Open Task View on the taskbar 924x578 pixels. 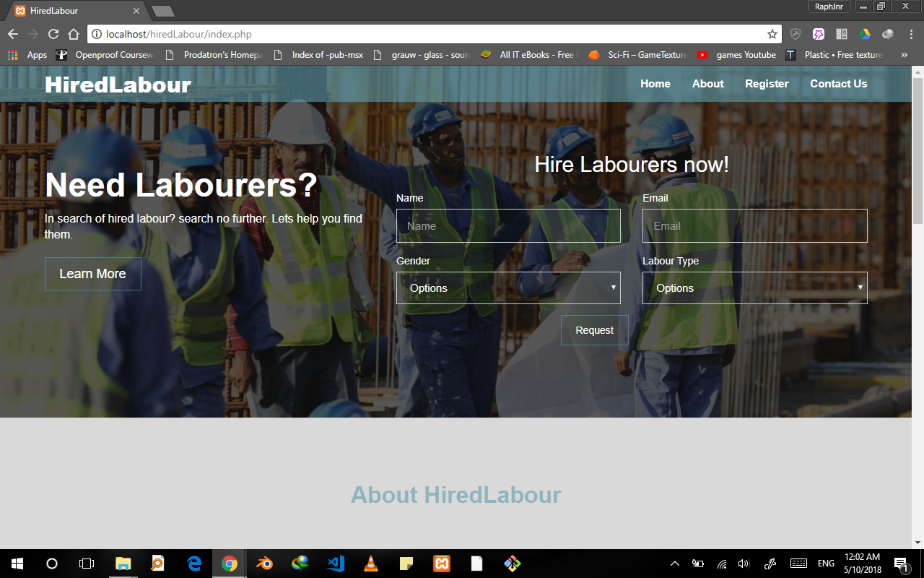pyautogui.click(x=87, y=564)
